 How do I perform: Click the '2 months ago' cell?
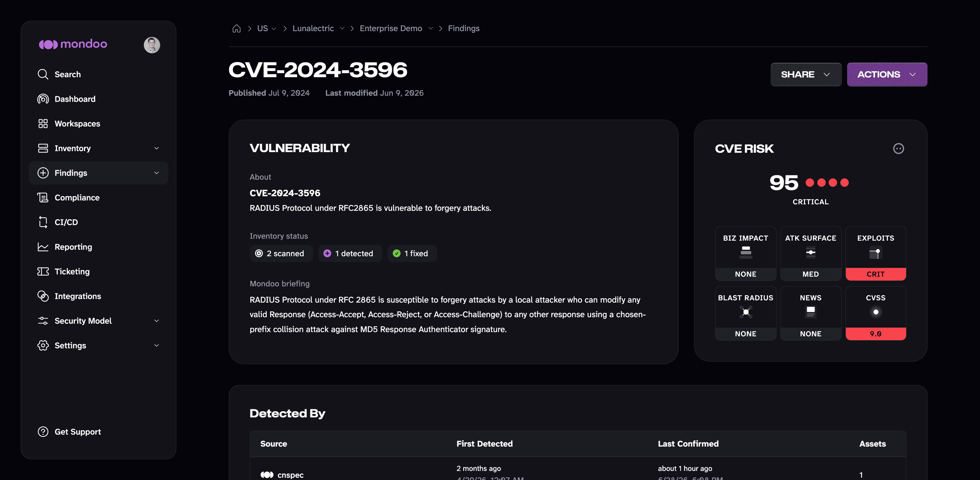pyautogui.click(x=479, y=469)
